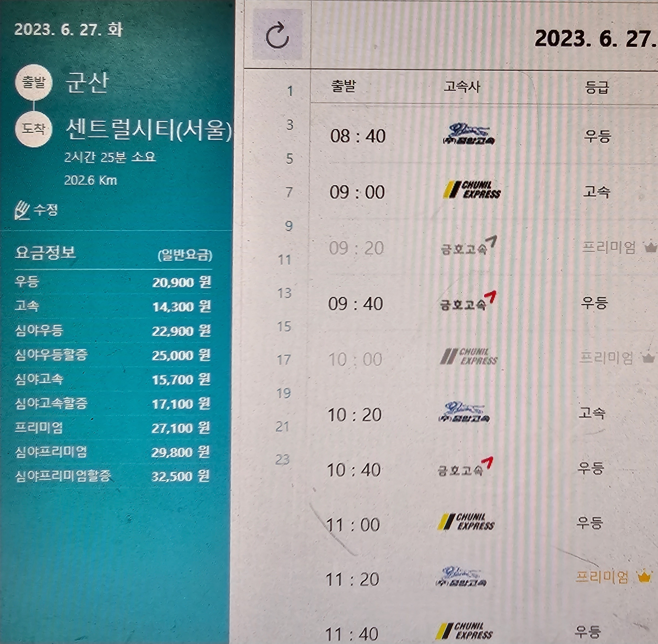Select the 08:40 departure time
Viewport: 658px width, 644px height.
point(358,136)
